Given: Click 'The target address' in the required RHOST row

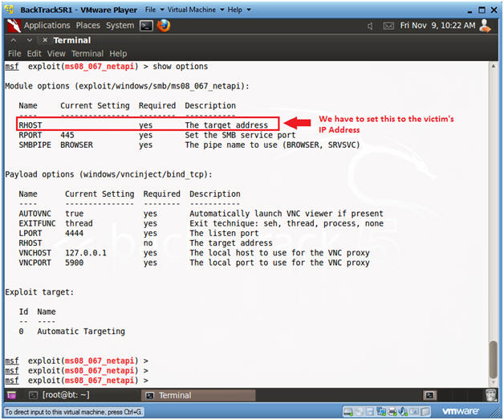Looking at the screenshot, I should (226, 125).
